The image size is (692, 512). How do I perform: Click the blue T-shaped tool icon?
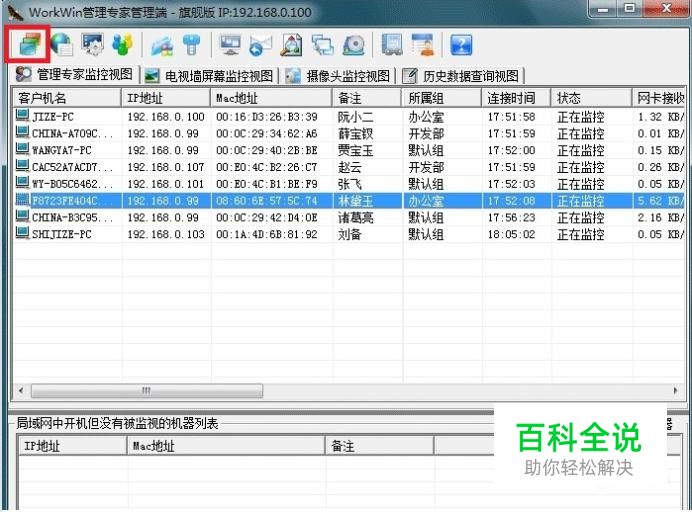click(x=192, y=45)
